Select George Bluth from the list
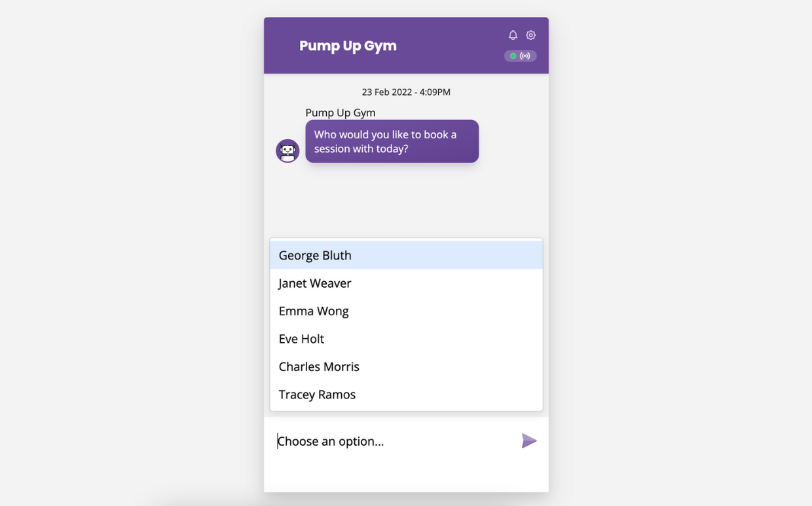Screen dimensions: 812x506 [406, 255]
